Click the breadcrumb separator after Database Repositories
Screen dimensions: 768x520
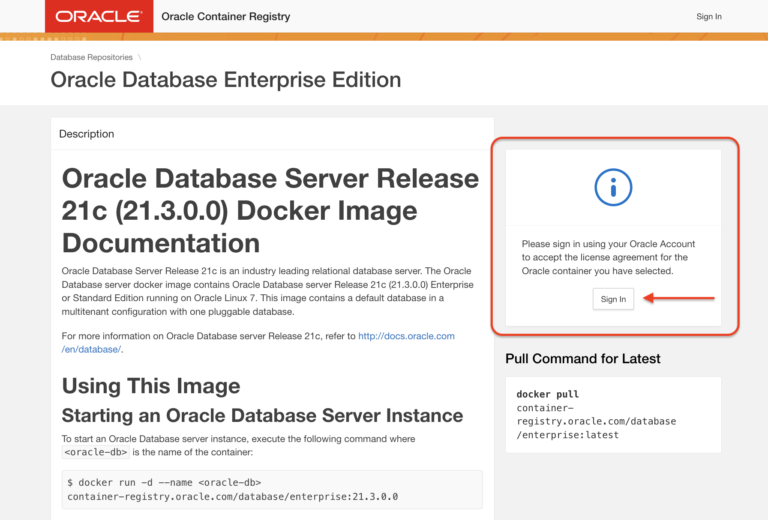pyautogui.click(x=140, y=57)
